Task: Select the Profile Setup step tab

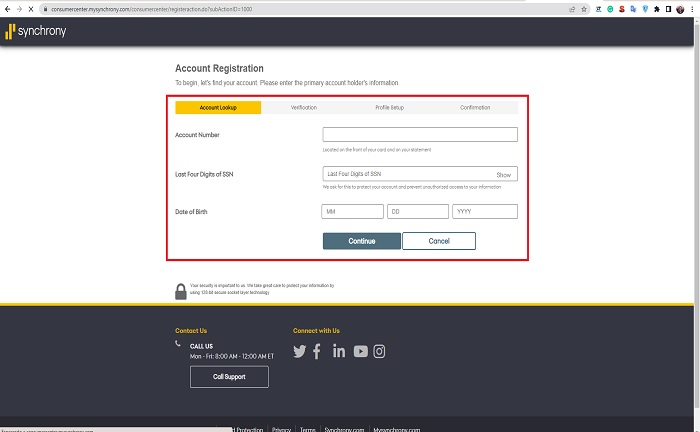Action: [389, 107]
